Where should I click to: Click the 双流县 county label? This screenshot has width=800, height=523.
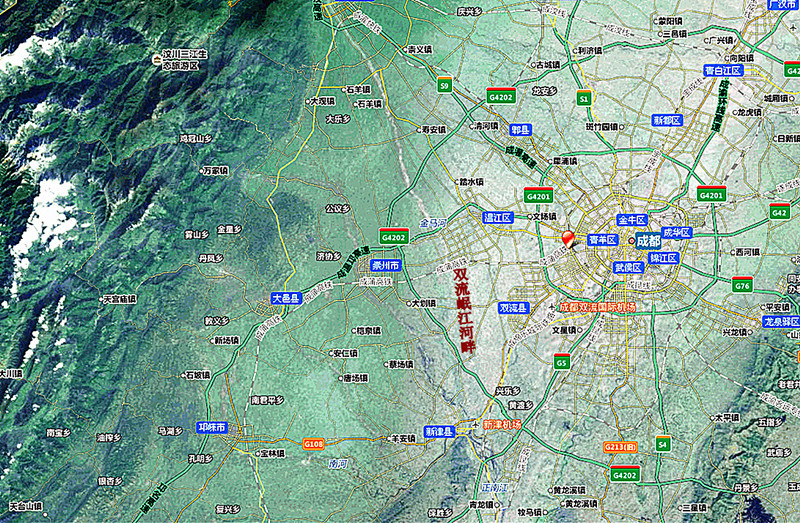click(514, 309)
